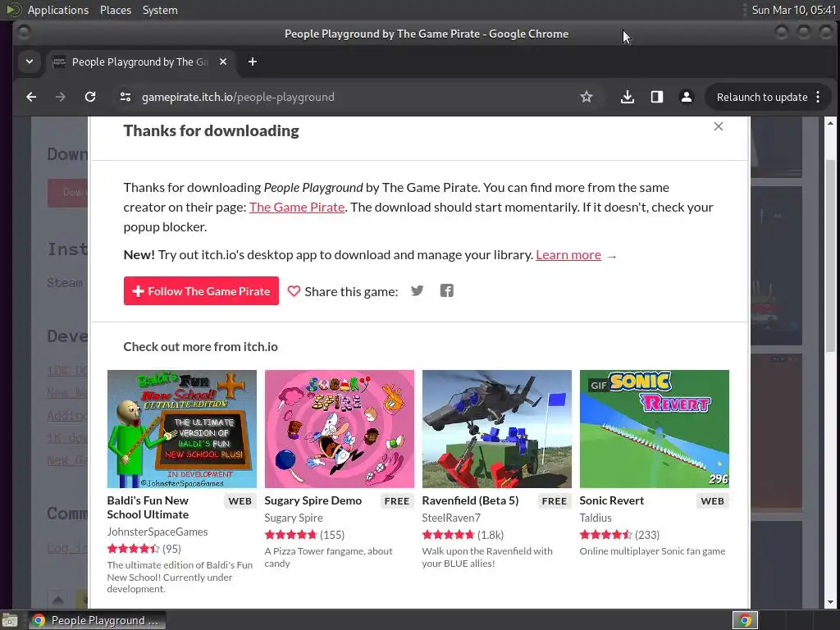
Task: Click GIF badge on Sonic Revert
Action: (x=598, y=386)
